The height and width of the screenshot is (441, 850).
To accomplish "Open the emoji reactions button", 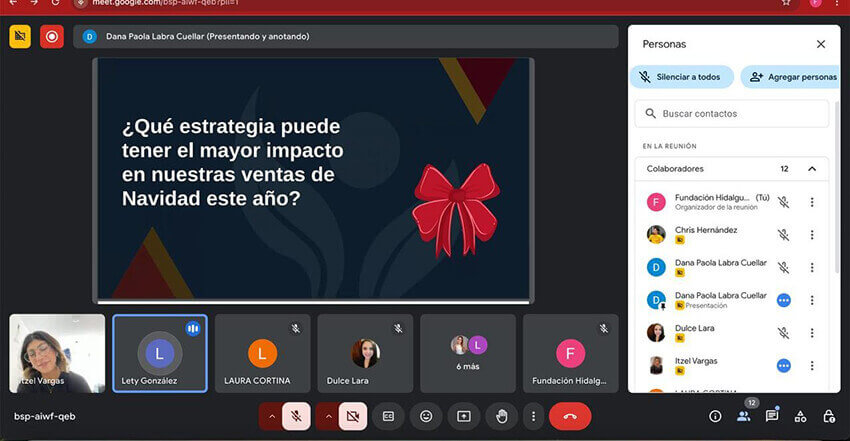I will tap(426, 416).
